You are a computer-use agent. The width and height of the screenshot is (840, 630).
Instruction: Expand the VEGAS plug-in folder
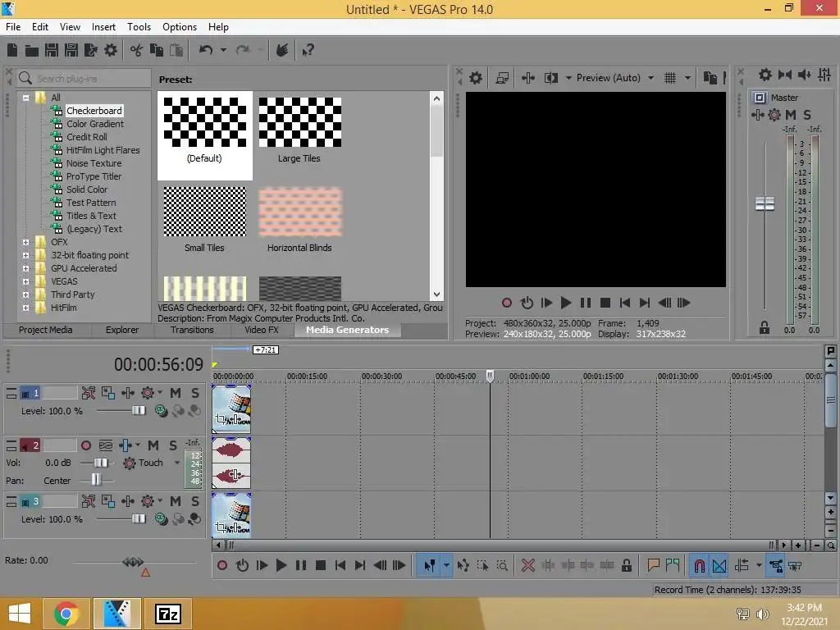click(x=25, y=282)
